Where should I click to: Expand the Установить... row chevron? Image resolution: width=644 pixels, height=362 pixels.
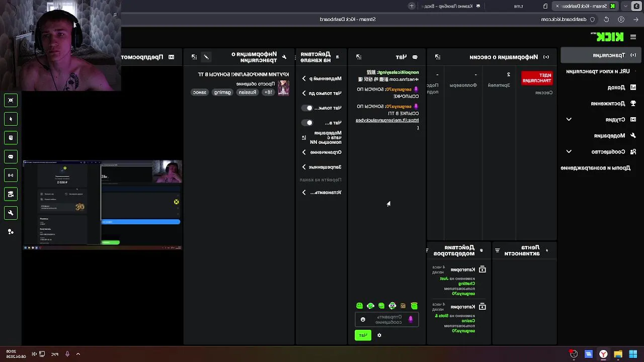coord(304,192)
